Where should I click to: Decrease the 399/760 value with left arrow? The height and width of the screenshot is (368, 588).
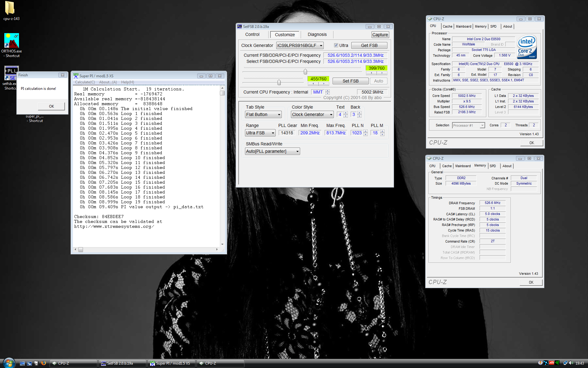click(x=371, y=73)
